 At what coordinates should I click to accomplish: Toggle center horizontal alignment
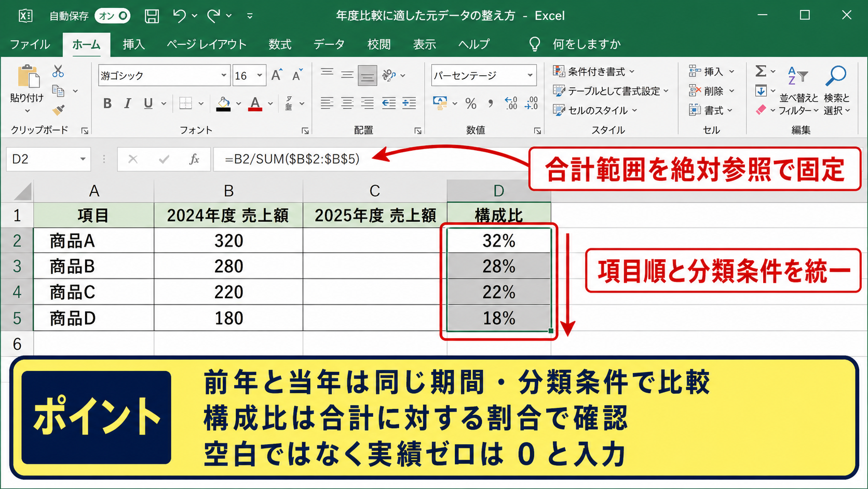[347, 103]
